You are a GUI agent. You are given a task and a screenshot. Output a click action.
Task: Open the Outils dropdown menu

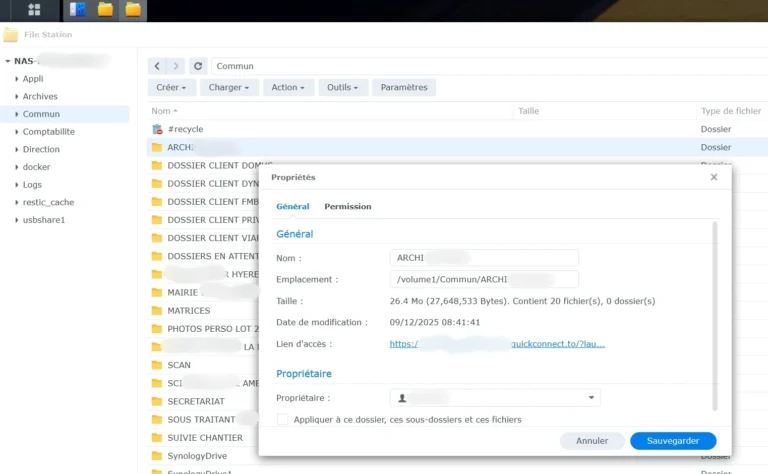point(342,87)
